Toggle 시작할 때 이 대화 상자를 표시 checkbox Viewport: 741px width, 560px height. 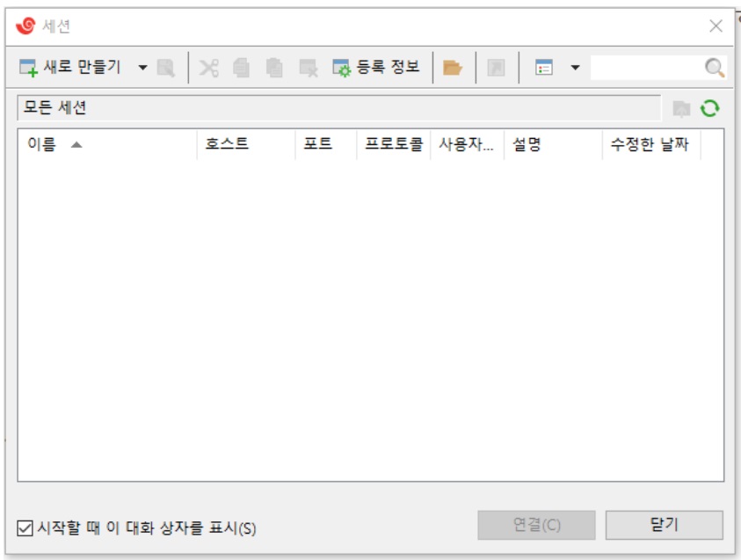click(25, 527)
